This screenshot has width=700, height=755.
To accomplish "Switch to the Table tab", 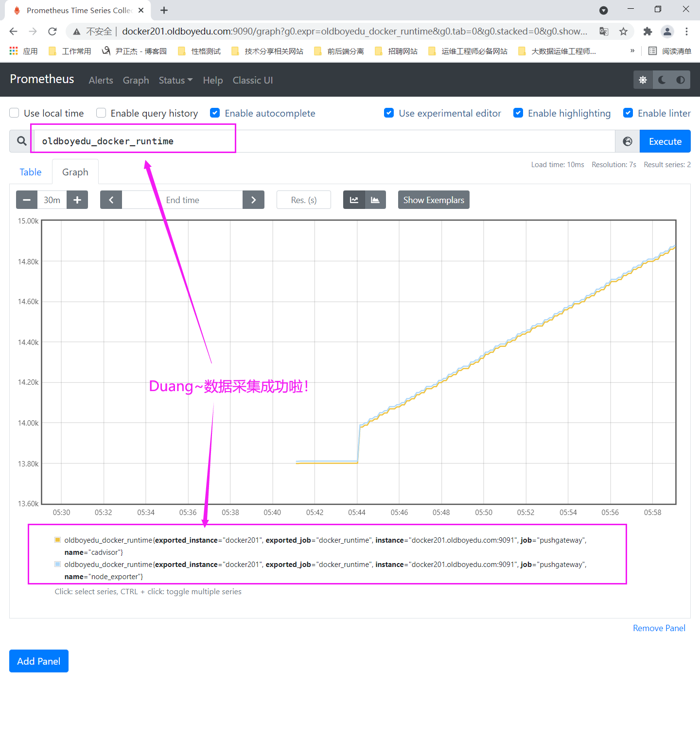I will pyautogui.click(x=31, y=172).
